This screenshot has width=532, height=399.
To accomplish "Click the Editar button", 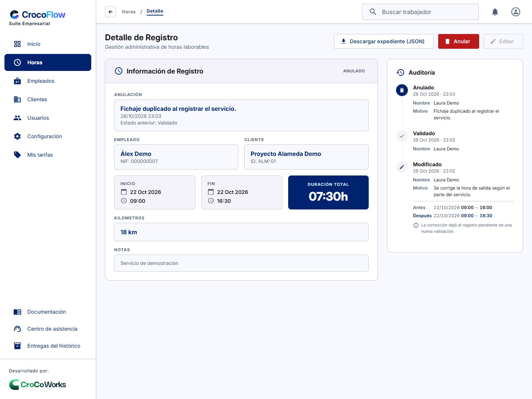I will [x=503, y=41].
